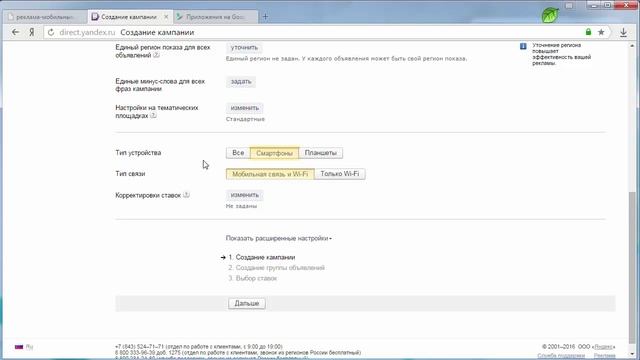640x360 pixels.
Task: Open the Реклама footer link
Action: click(x=604, y=356)
